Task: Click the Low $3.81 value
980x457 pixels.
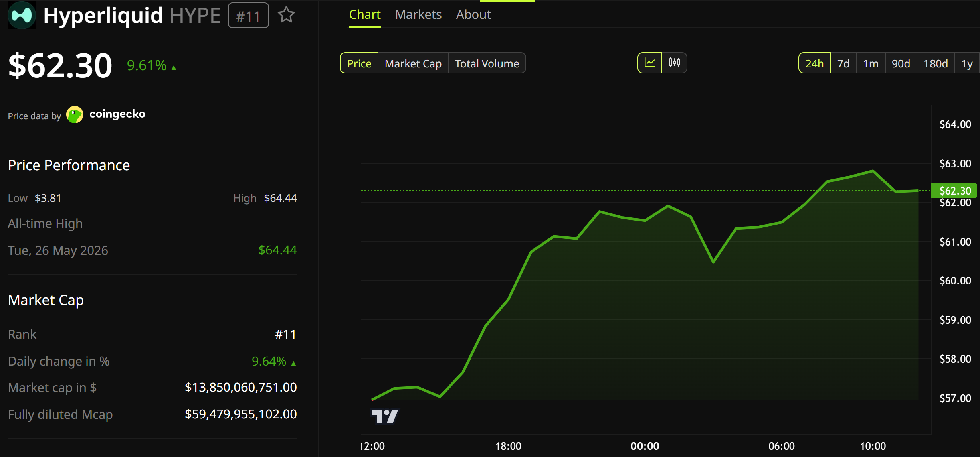Action: click(48, 198)
